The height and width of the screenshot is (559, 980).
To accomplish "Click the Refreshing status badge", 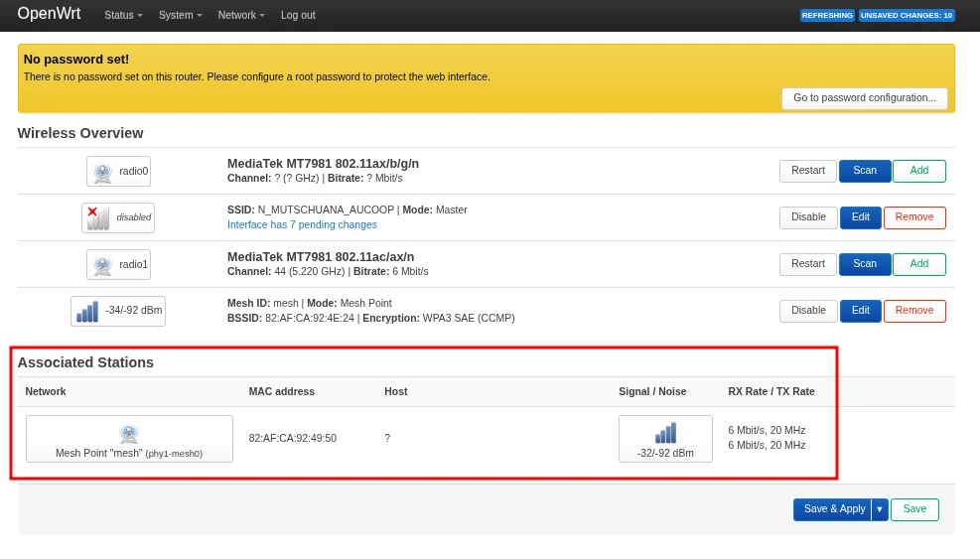I will pos(827,15).
